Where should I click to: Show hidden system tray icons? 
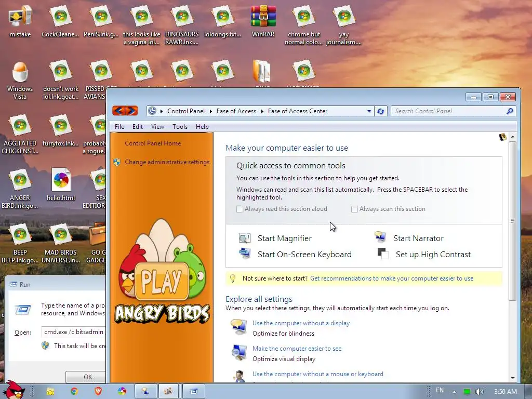[454, 392]
